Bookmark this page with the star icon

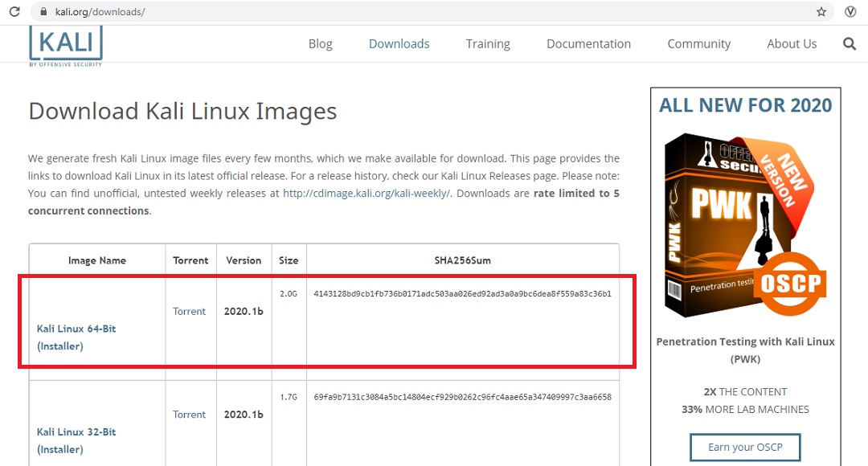click(x=821, y=11)
